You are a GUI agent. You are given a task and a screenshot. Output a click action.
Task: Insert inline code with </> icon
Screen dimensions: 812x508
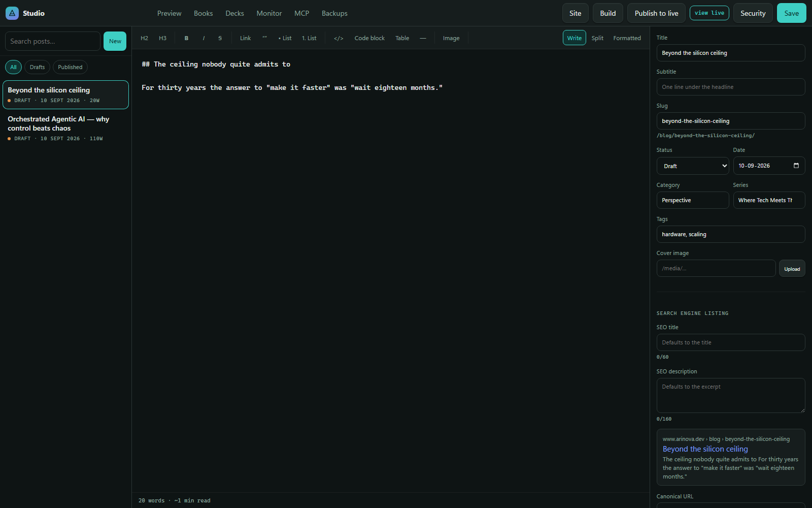(339, 38)
